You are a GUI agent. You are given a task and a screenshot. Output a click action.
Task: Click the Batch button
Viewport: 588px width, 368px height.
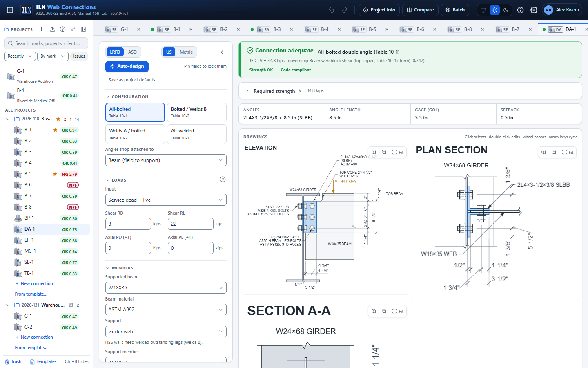[455, 10]
